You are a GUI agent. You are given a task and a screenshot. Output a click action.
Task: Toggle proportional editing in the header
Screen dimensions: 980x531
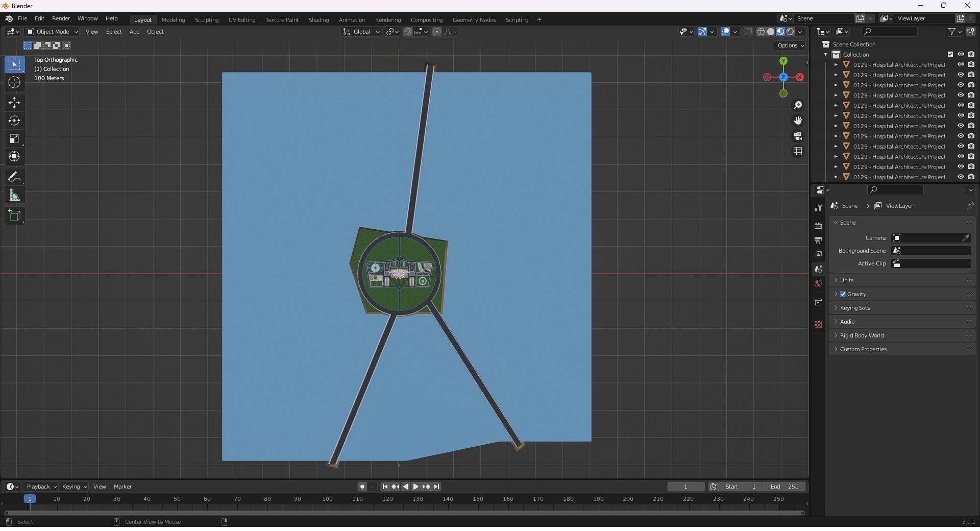437,32
